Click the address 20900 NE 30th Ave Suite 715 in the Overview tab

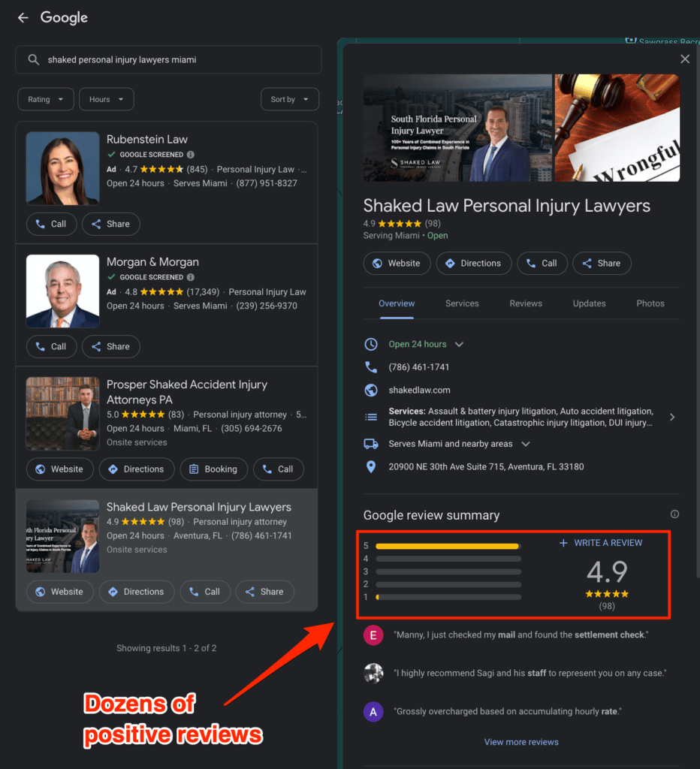tap(486, 466)
